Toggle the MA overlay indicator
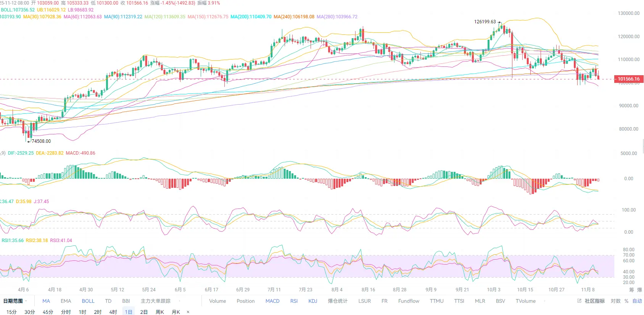644x315 pixels. click(46, 301)
